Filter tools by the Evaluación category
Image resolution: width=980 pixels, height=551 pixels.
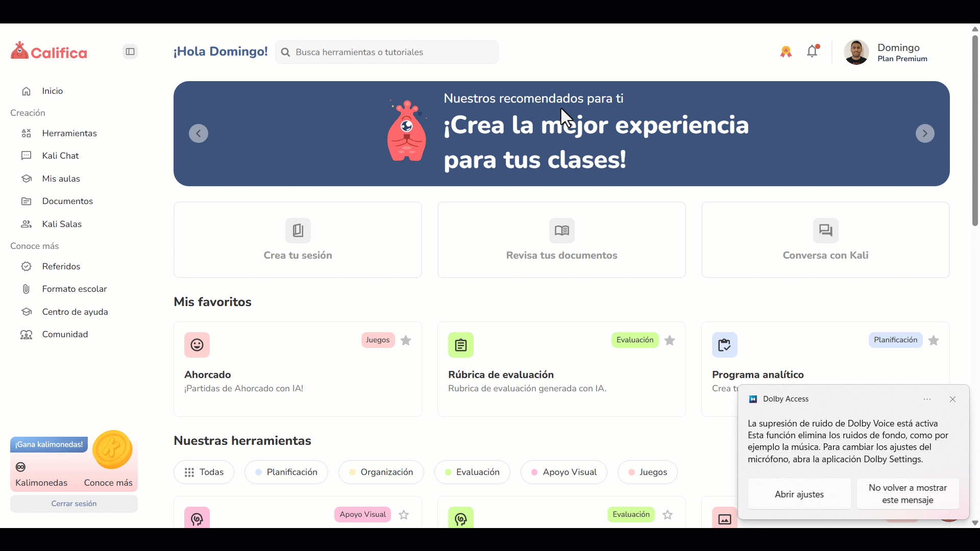472,472
